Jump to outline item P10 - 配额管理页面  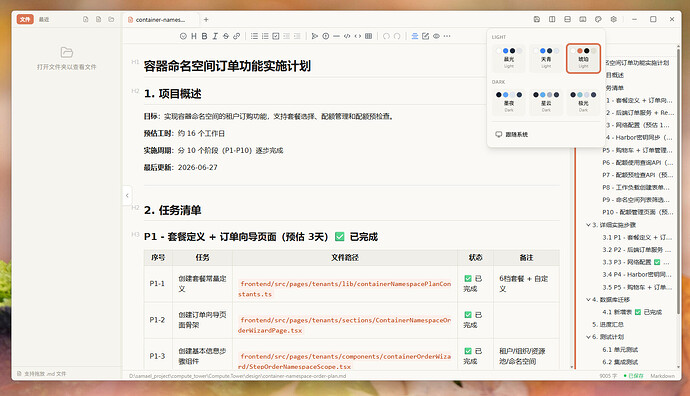[x=638, y=212]
